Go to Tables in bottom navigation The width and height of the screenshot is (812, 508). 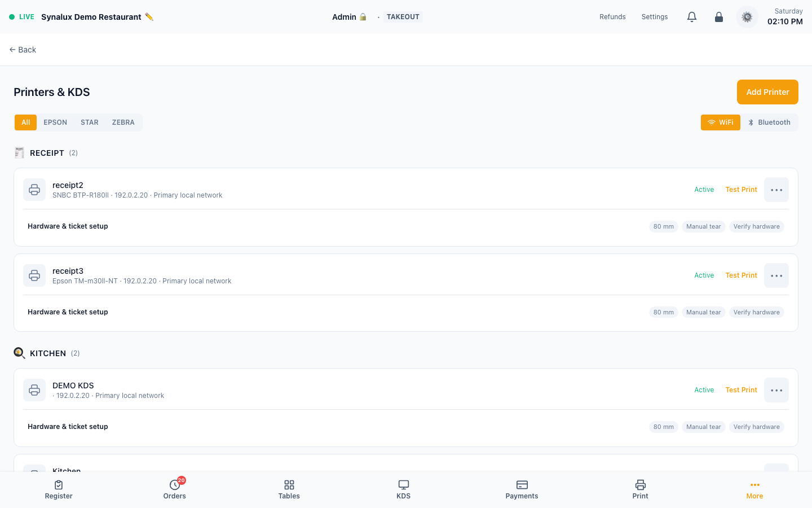(x=289, y=489)
